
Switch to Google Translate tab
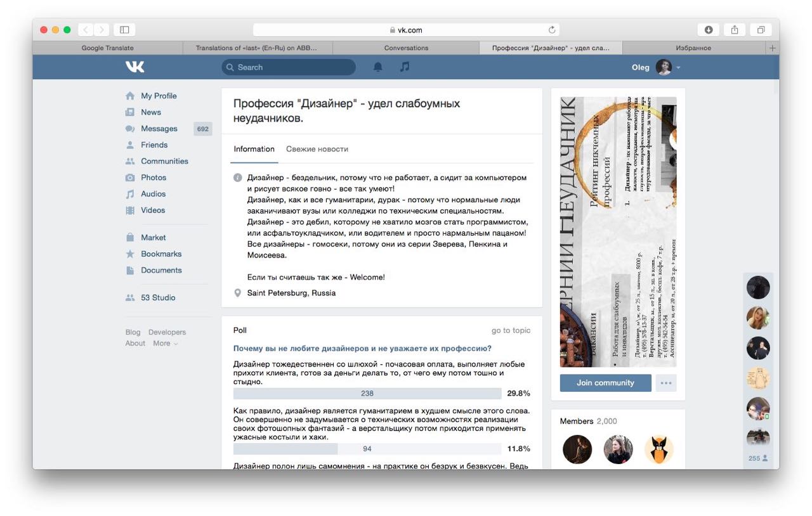click(107, 48)
